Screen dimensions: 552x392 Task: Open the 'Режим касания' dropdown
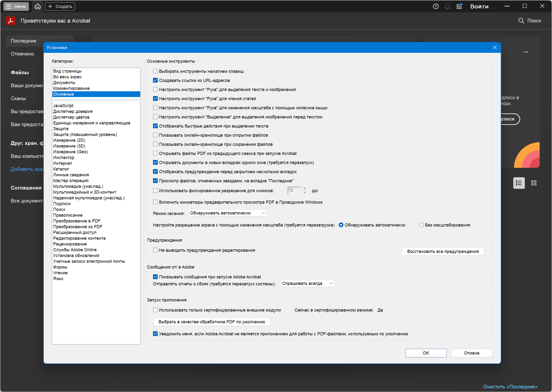coord(228,213)
